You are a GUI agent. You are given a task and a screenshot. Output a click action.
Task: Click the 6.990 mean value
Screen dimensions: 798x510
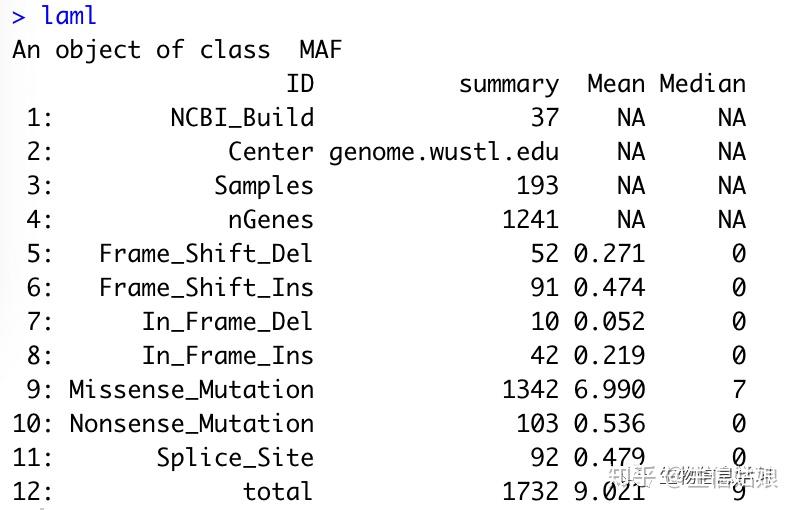pos(609,390)
